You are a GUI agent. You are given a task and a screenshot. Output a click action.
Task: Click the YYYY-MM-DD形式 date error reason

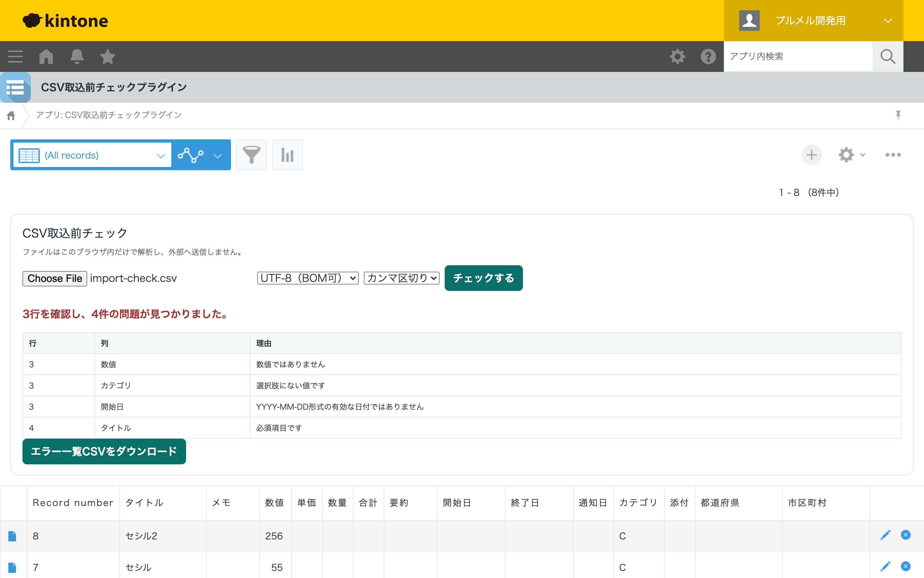tap(340, 407)
